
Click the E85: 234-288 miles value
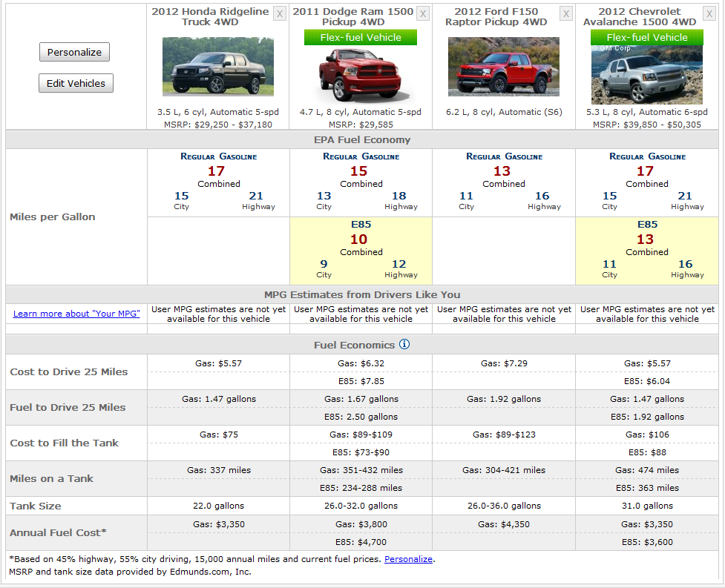361,488
